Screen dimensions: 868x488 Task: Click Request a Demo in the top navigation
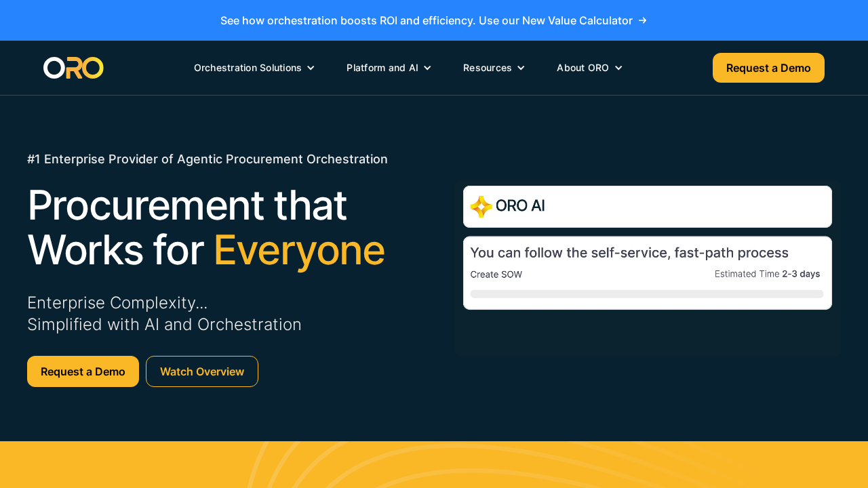coord(768,68)
